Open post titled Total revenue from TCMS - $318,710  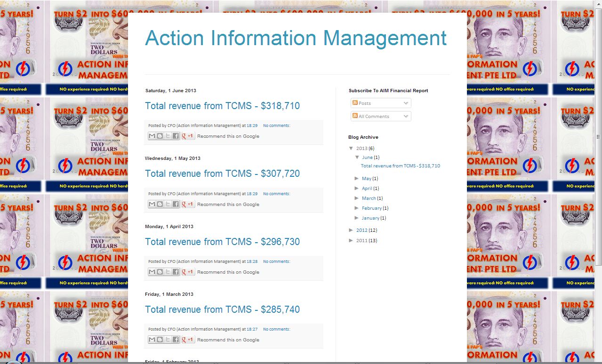pos(222,106)
